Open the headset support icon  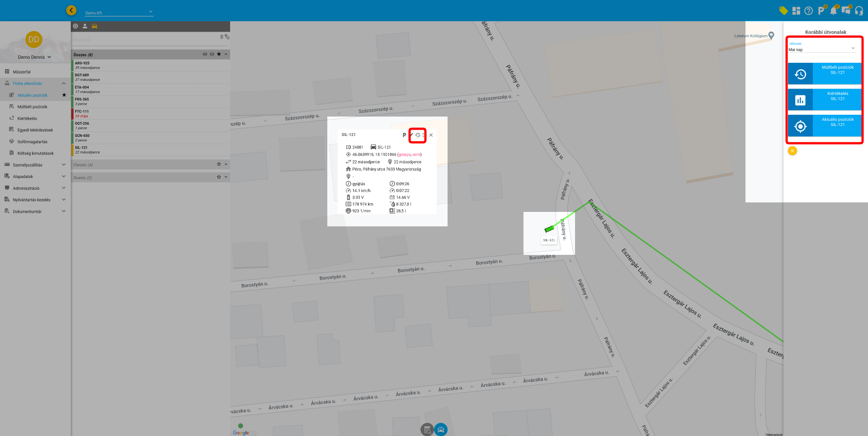(x=859, y=11)
